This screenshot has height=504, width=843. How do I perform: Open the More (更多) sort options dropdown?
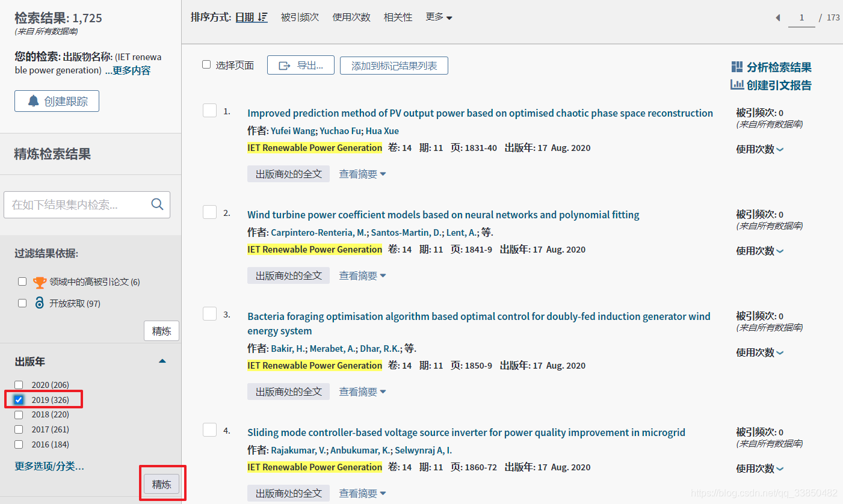(439, 17)
